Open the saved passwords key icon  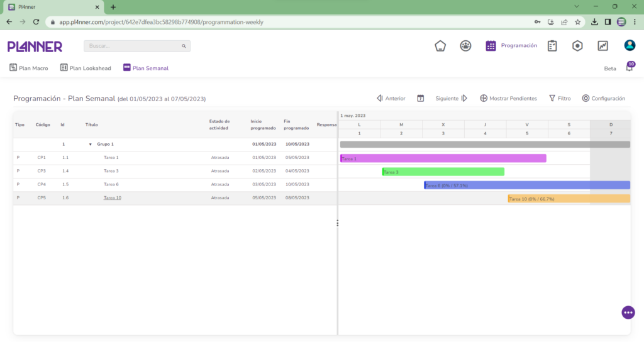point(537,22)
